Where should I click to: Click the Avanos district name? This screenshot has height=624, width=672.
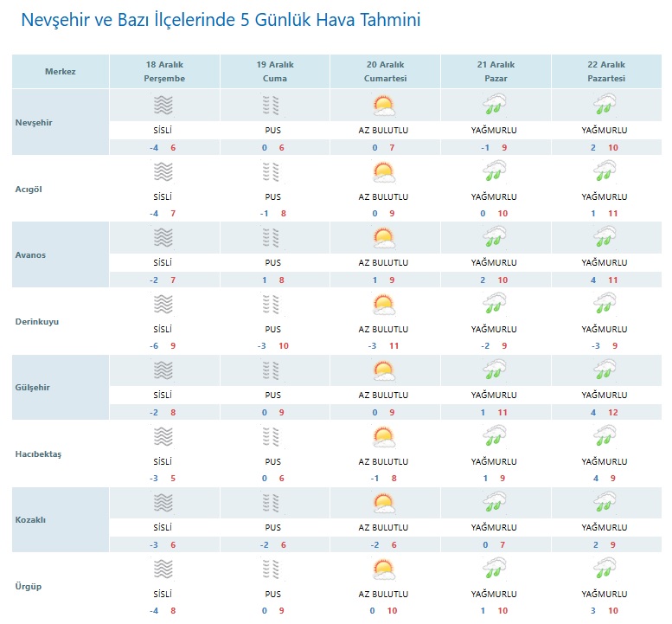pyautogui.click(x=31, y=255)
